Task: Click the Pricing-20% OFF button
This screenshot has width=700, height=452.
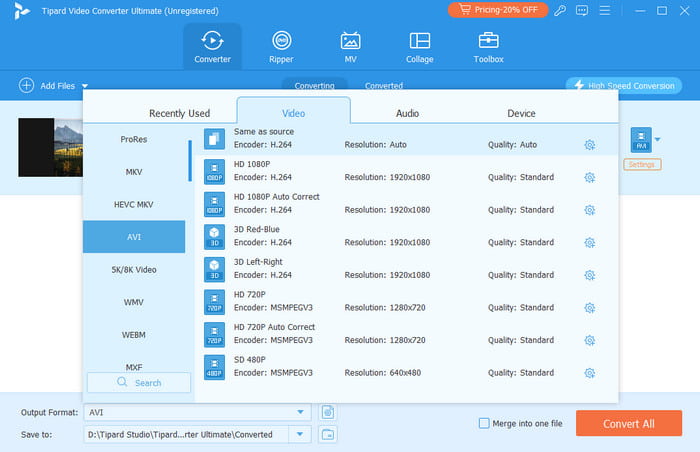Action: pos(498,10)
